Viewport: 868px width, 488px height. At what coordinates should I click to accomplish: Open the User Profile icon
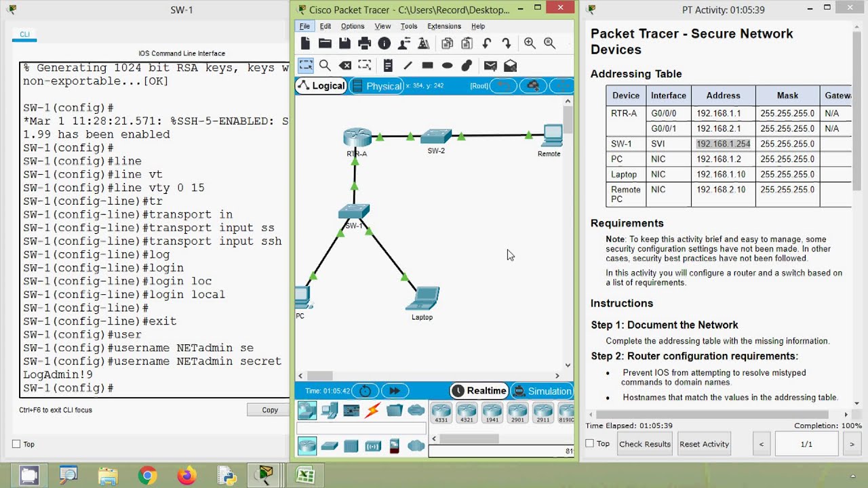coord(404,43)
